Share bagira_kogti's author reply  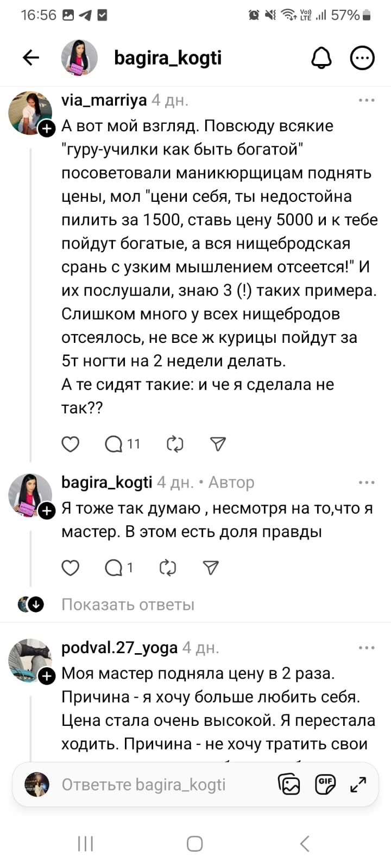click(x=211, y=567)
